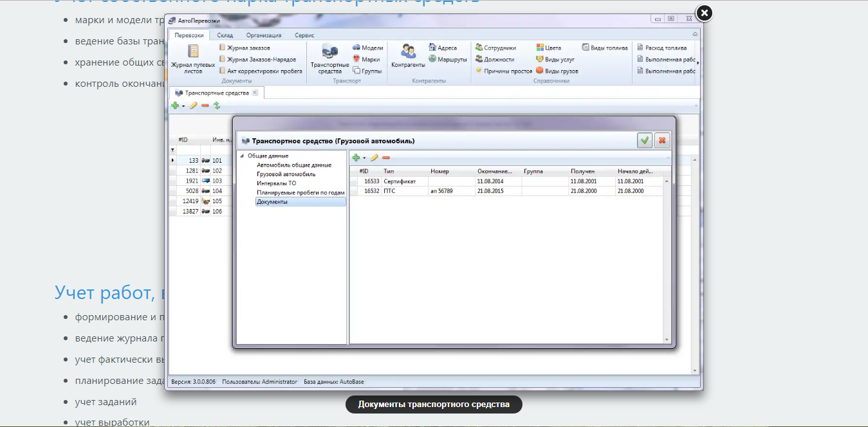
Task: Click the green checkmark to confirm dialog
Action: click(x=644, y=140)
